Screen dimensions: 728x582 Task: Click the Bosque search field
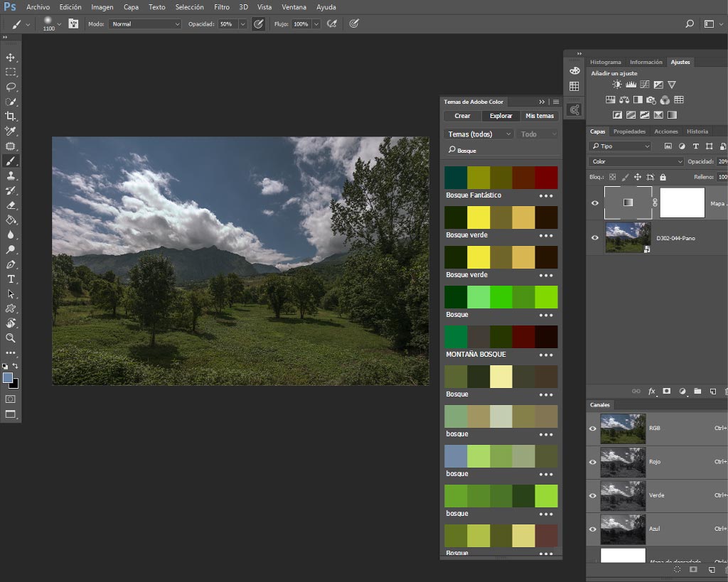[x=501, y=151]
